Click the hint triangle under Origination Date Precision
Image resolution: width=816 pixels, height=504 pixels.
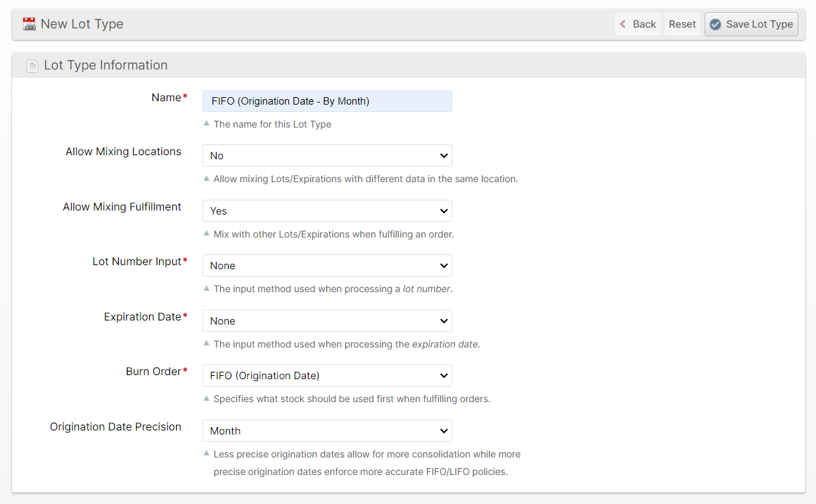(207, 453)
